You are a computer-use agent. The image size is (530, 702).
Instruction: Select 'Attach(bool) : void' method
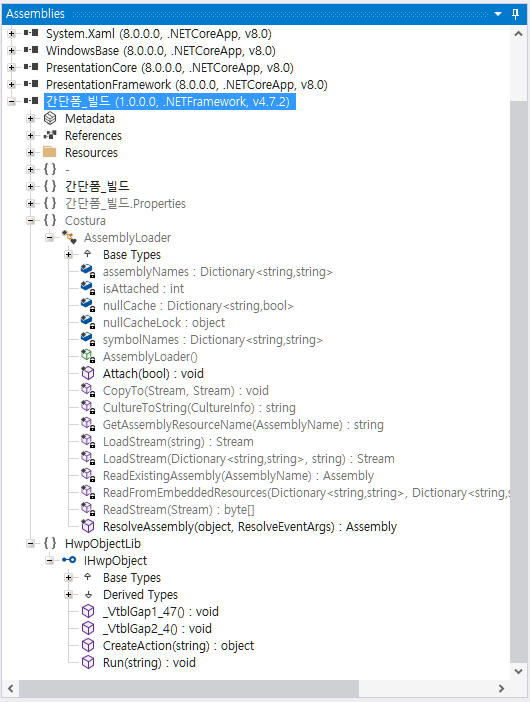tap(153, 374)
